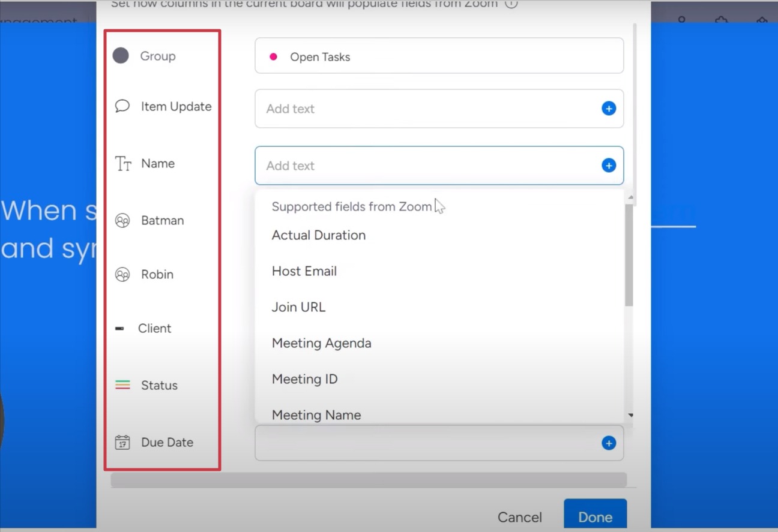The width and height of the screenshot is (778, 532).
Task: Select Actual Duration from Zoom fields
Action: click(x=319, y=235)
